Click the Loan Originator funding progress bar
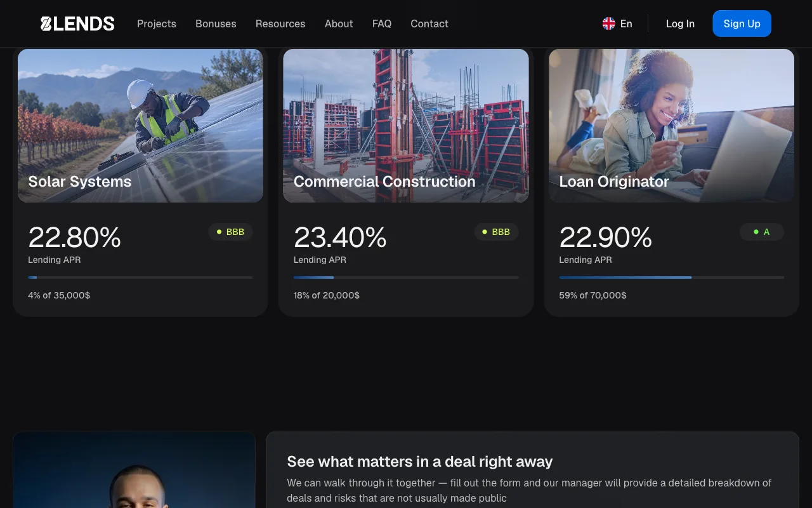Screen dimensions: 812x508 click(x=671, y=277)
